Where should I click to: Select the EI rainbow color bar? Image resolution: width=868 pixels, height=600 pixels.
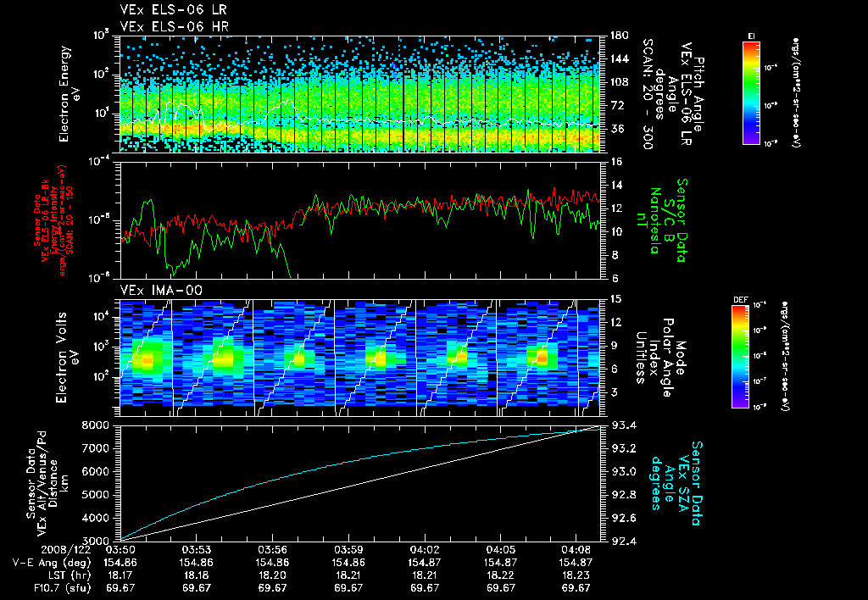point(751,92)
